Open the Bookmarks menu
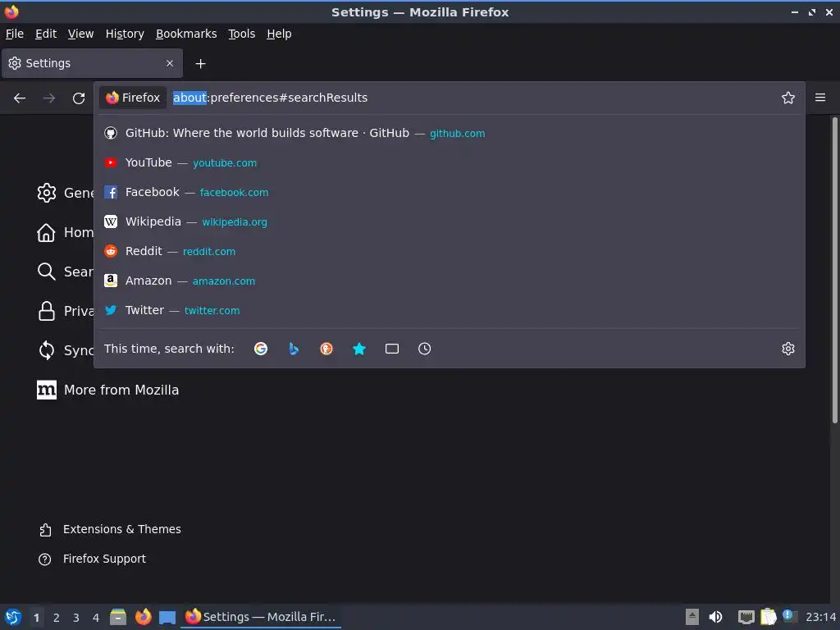Image resolution: width=840 pixels, height=630 pixels. 186,34
